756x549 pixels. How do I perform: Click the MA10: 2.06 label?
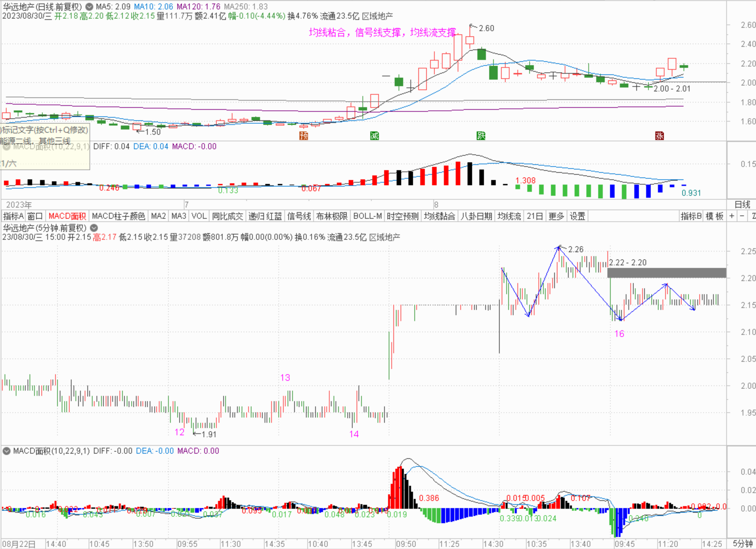coord(154,7)
